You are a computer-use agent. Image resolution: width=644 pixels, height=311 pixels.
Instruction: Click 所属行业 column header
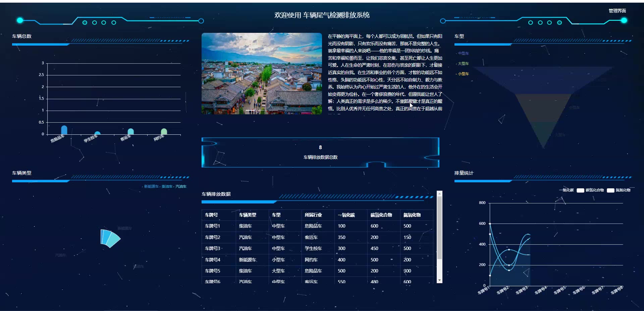point(313,215)
